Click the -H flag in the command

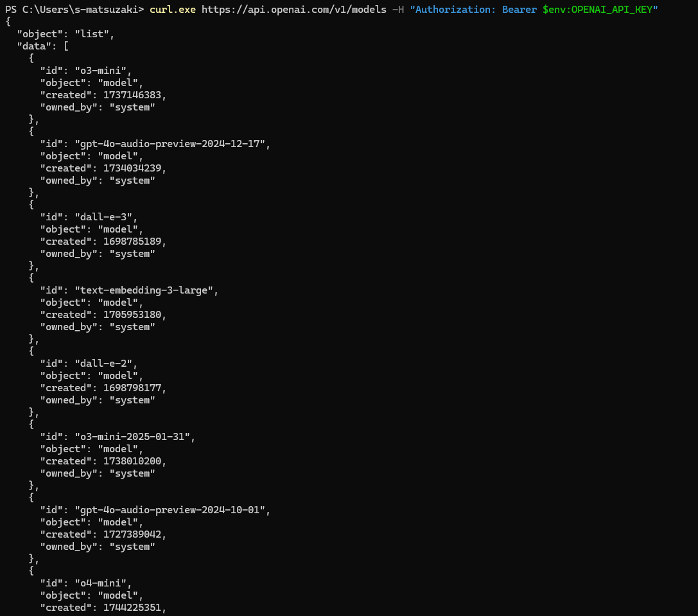coord(398,10)
